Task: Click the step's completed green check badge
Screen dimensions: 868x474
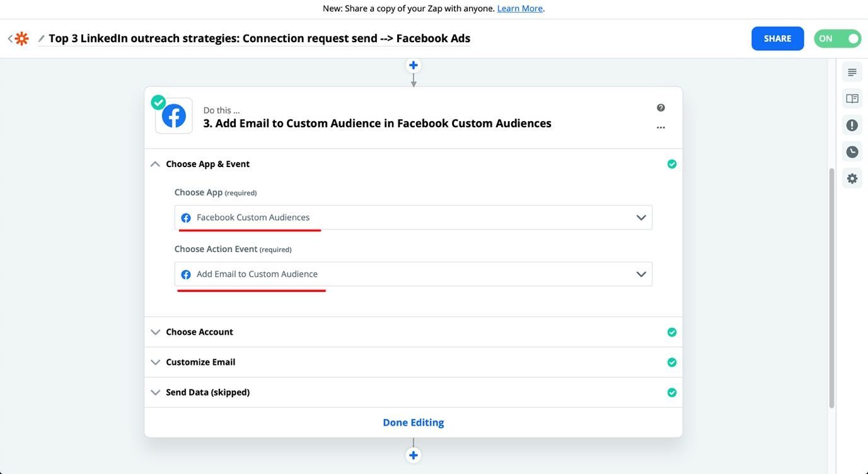Action: coord(158,102)
